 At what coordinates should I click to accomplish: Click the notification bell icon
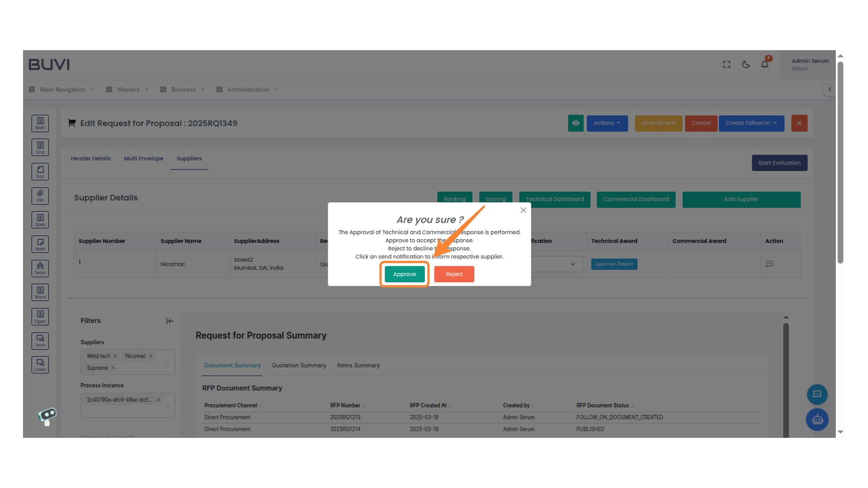pyautogui.click(x=764, y=64)
